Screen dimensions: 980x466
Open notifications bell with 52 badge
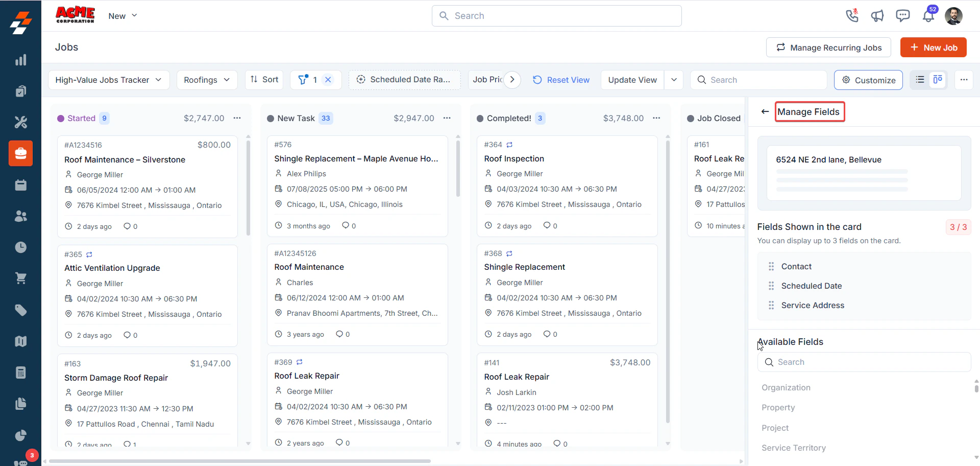coord(928,16)
